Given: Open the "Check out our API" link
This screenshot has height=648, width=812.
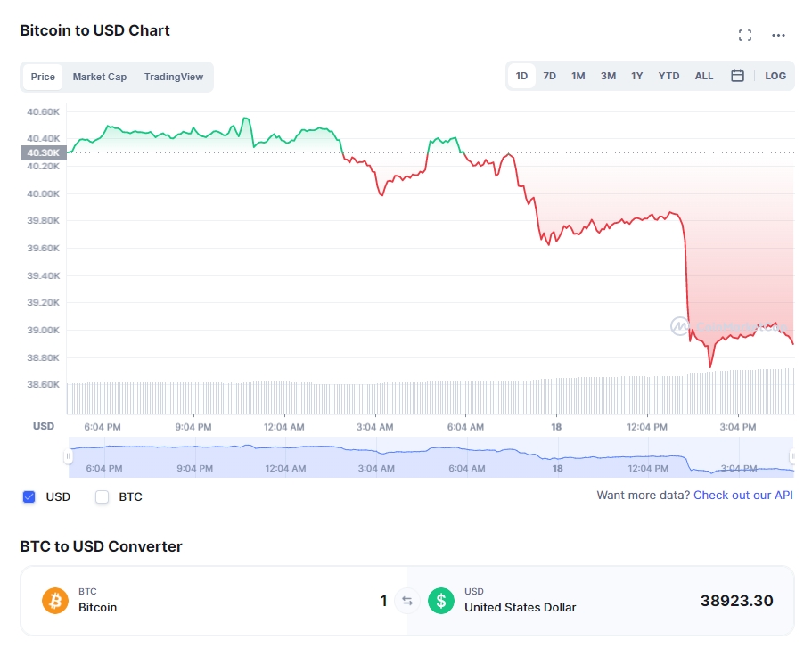Looking at the screenshot, I should point(743,496).
